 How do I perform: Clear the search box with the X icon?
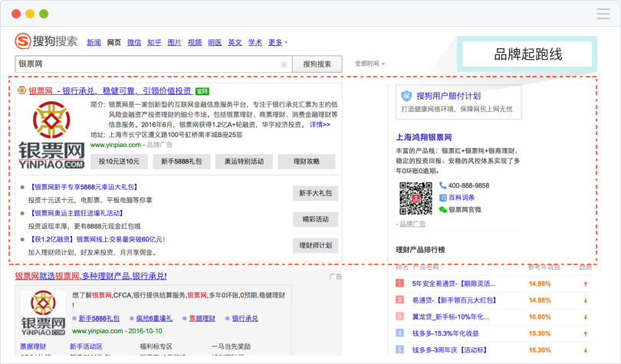284,64
